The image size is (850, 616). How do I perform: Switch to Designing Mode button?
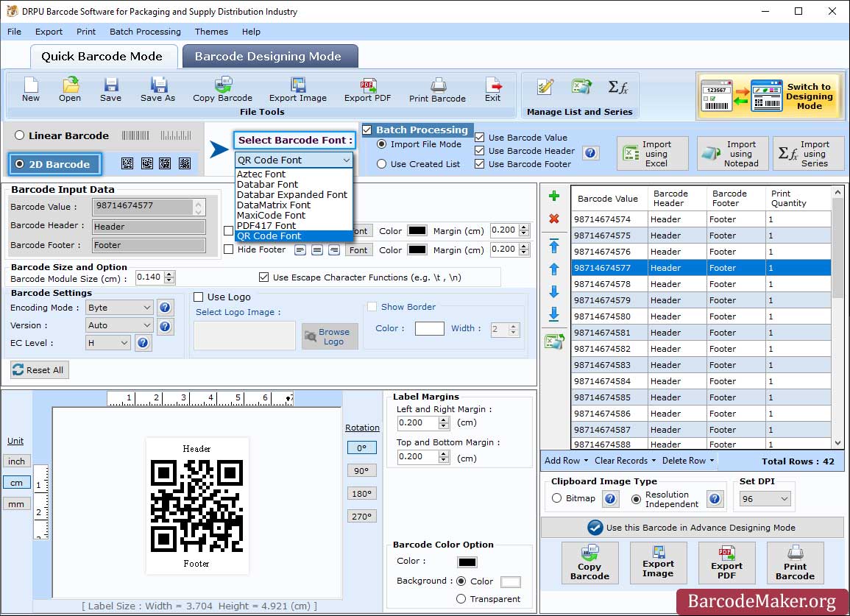point(770,96)
